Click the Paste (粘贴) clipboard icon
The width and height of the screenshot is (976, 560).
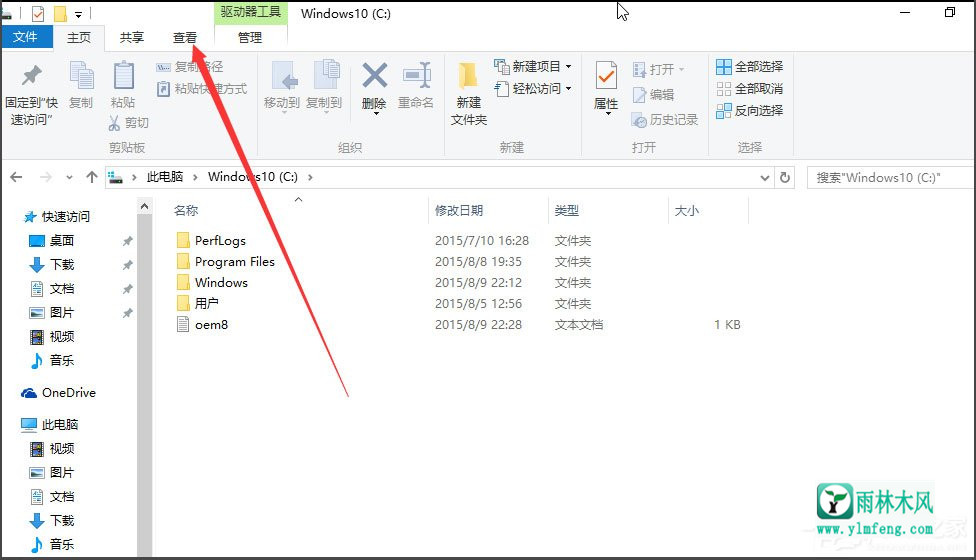(x=123, y=76)
